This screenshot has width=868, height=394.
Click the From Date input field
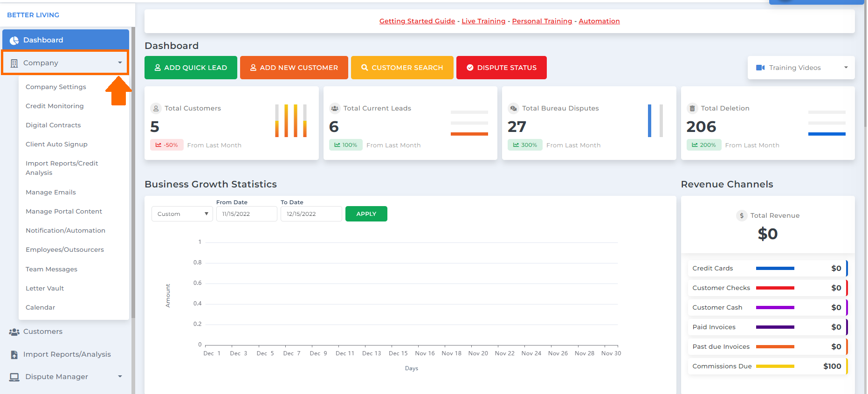click(x=247, y=214)
